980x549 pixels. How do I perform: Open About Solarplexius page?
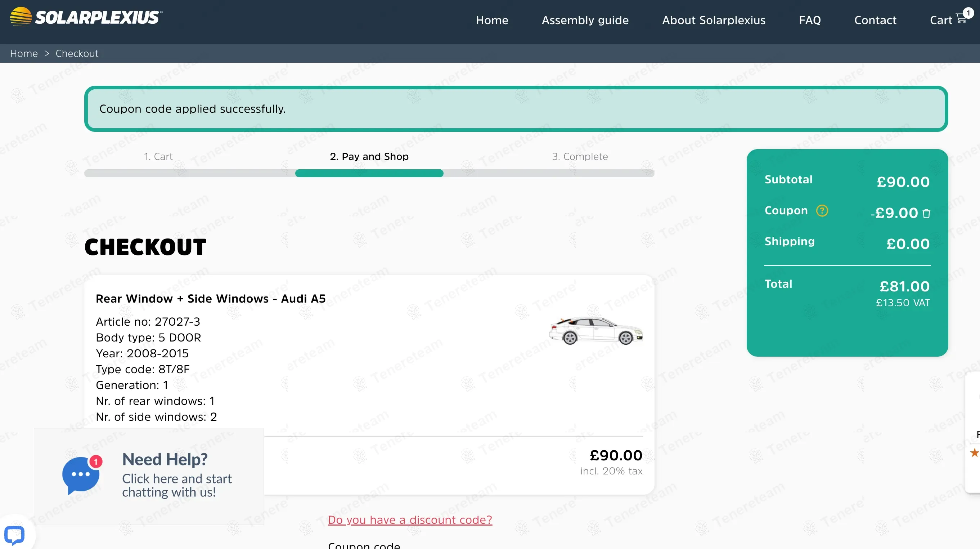[x=714, y=20]
